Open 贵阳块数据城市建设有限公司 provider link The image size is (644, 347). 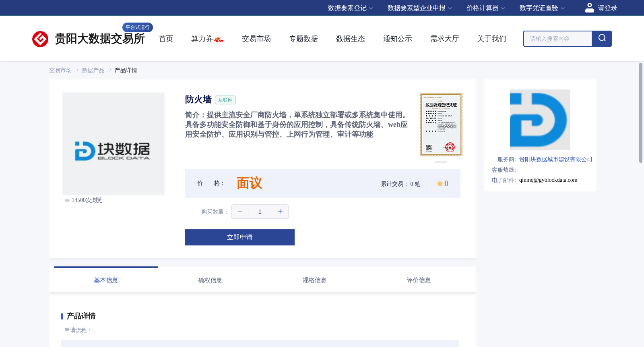tap(555, 160)
